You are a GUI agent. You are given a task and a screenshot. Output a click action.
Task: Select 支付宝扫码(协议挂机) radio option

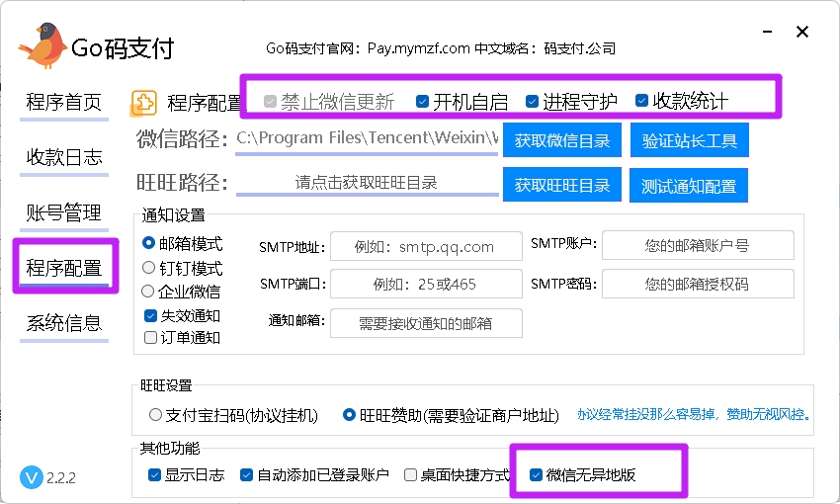[x=155, y=414]
